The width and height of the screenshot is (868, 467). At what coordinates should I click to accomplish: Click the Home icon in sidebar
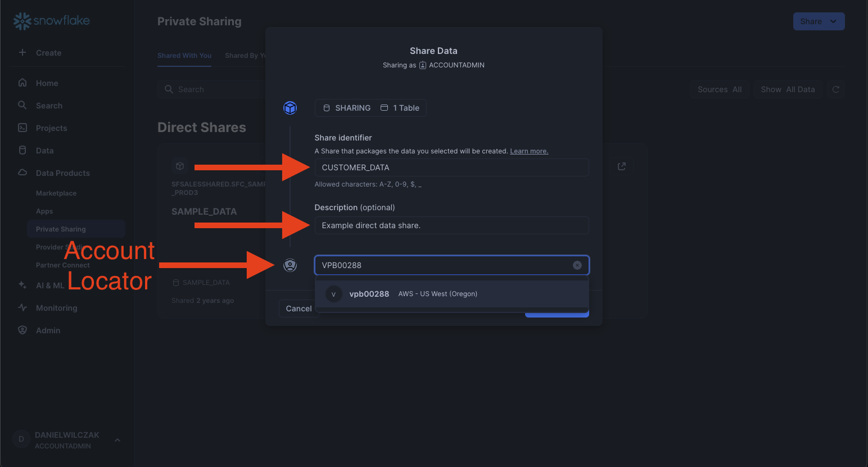click(22, 83)
